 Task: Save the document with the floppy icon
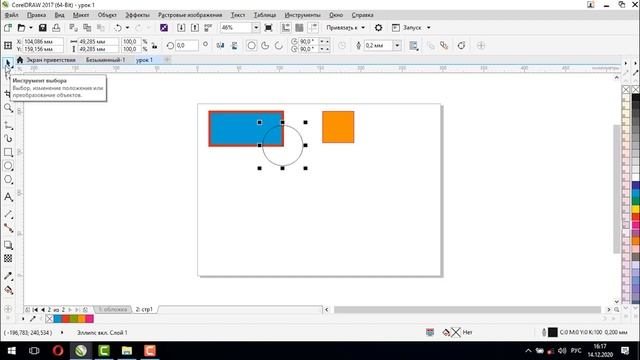click(x=42, y=28)
